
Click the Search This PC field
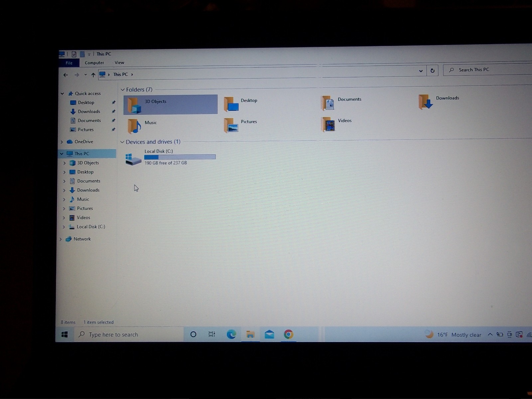[x=487, y=70]
